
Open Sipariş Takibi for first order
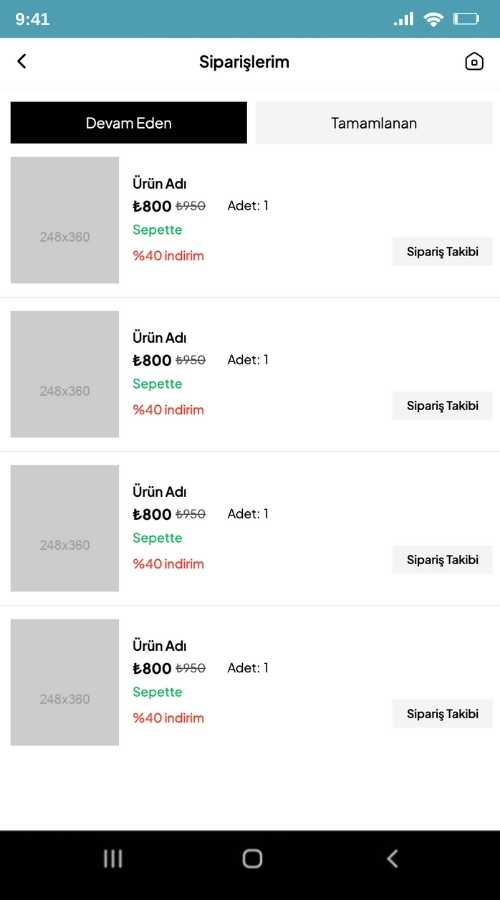pyautogui.click(x=442, y=251)
